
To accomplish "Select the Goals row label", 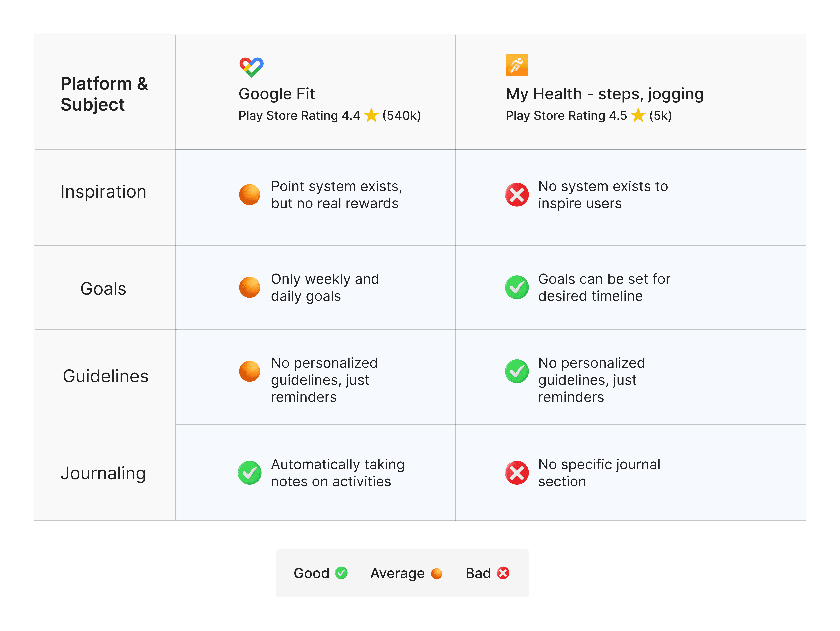I will 103,288.
